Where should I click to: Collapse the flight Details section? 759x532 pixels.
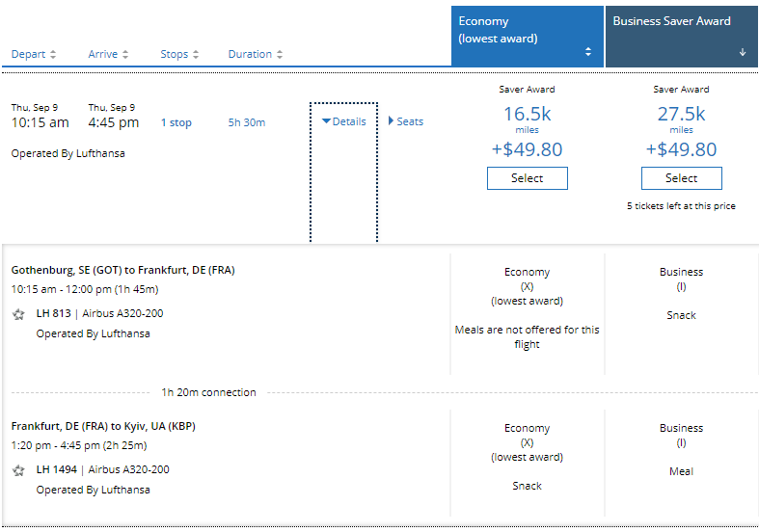point(344,121)
